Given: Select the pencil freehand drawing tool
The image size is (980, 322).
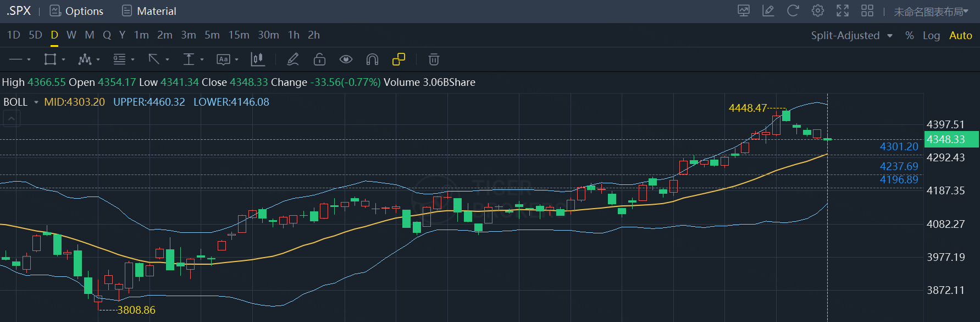Looking at the screenshot, I should pyautogui.click(x=293, y=59).
